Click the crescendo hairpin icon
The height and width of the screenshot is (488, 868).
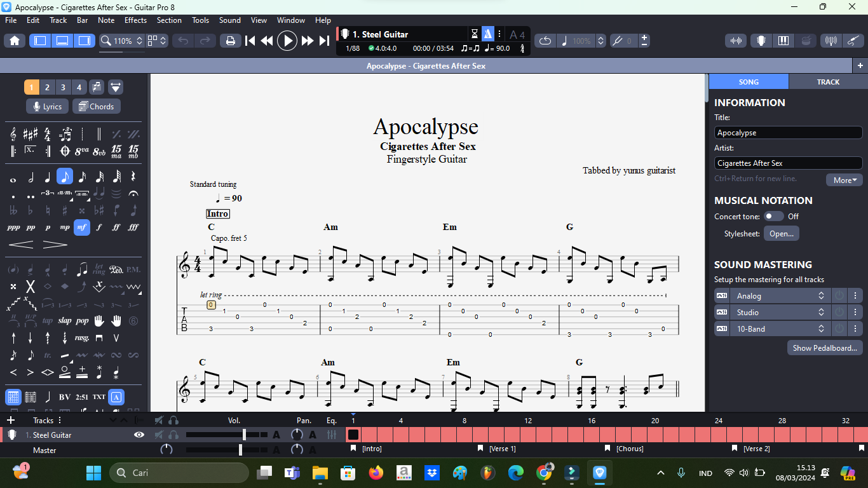click(x=21, y=244)
